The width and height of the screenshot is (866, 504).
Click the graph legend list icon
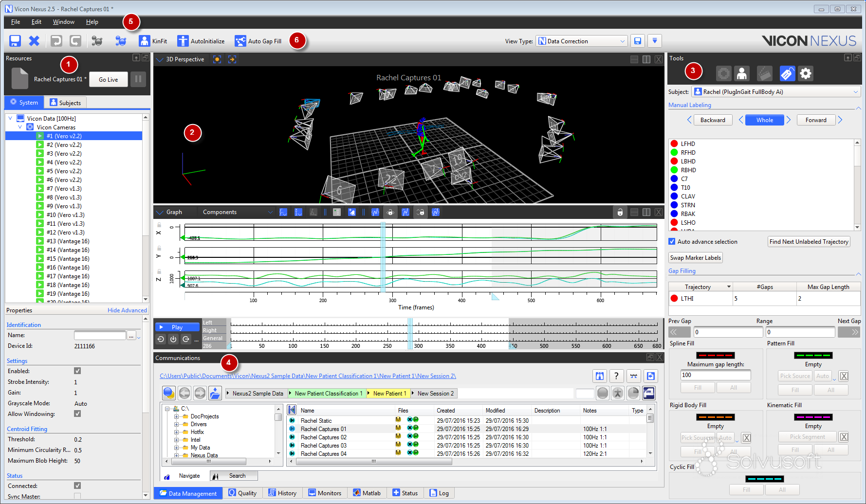point(336,212)
